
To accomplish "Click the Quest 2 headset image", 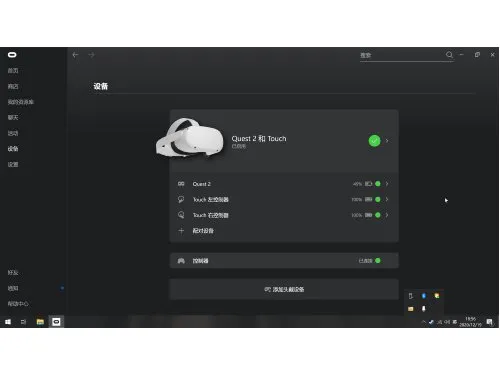I will [190, 137].
